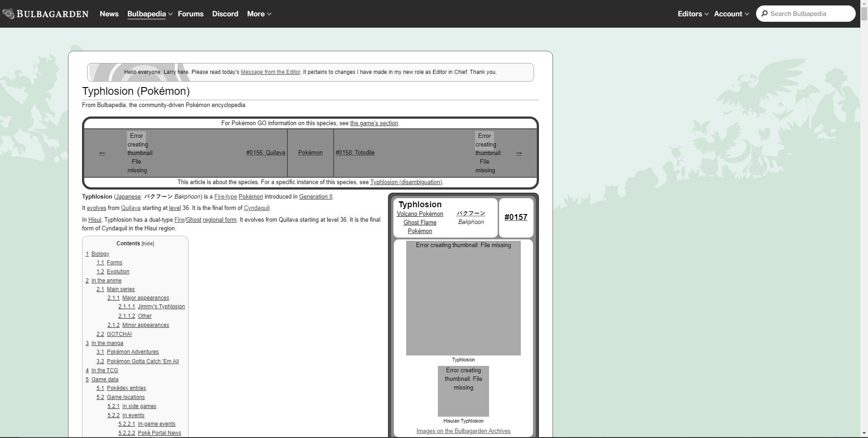Open Ghost Flame Pokémon category link
Viewport: 868px width, 438px height.
[x=420, y=227]
